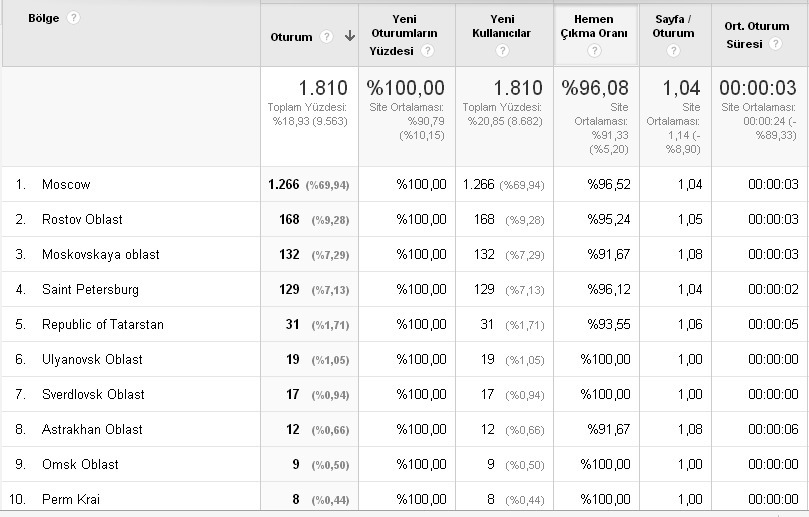809x517 pixels.
Task: Sort table by Hemen Çıkma Oranı column
Action: click(x=594, y=26)
